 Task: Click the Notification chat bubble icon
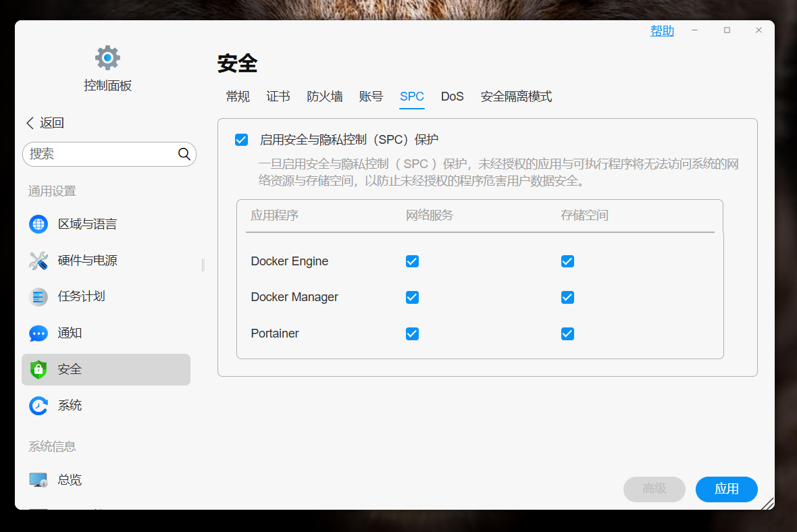tap(38, 334)
